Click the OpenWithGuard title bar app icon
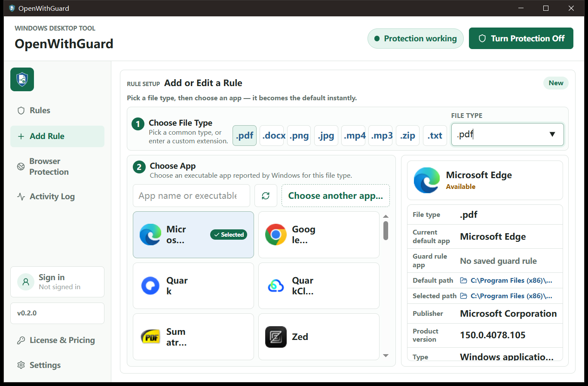This screenshot has height=386, width=588. 12,8
